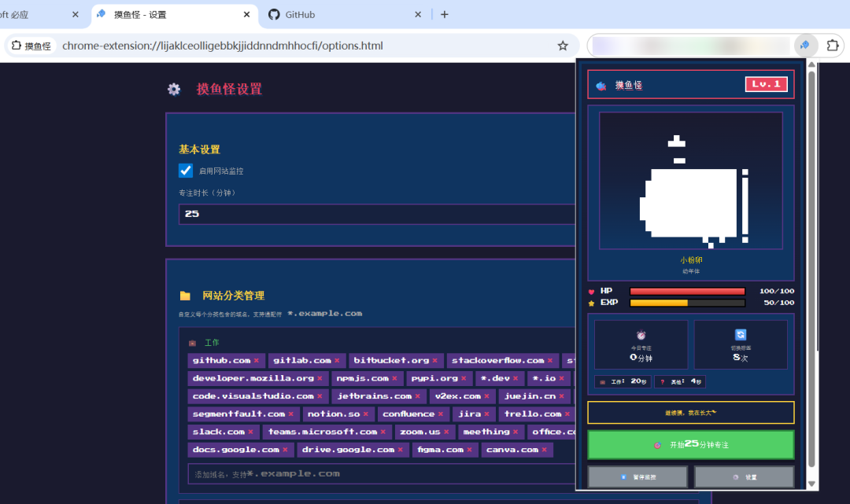Open the Chrome extensions puzzle menu
Screen dimensions: 850x504
tap(833, 46)
